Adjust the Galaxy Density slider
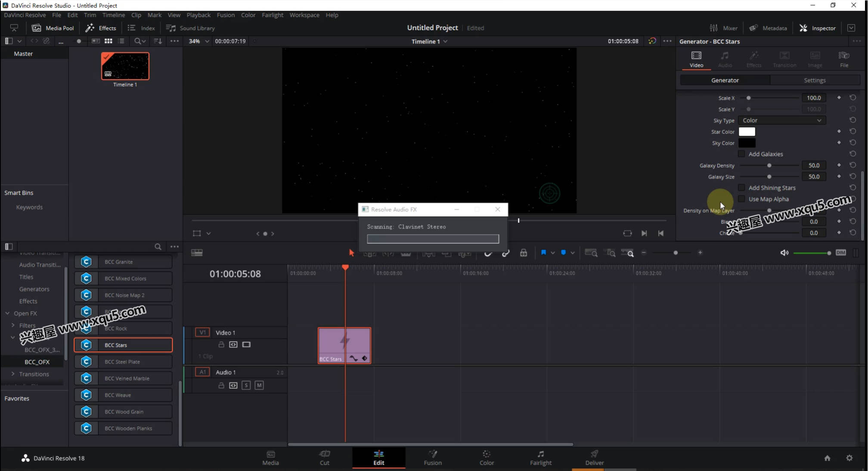 769,165
